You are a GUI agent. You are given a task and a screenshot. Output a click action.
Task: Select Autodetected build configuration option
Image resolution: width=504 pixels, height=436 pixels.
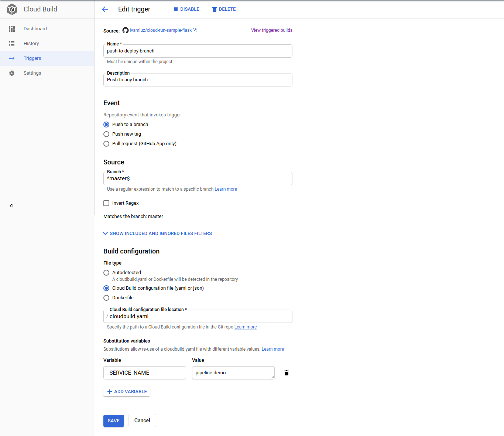coord(106,273)
